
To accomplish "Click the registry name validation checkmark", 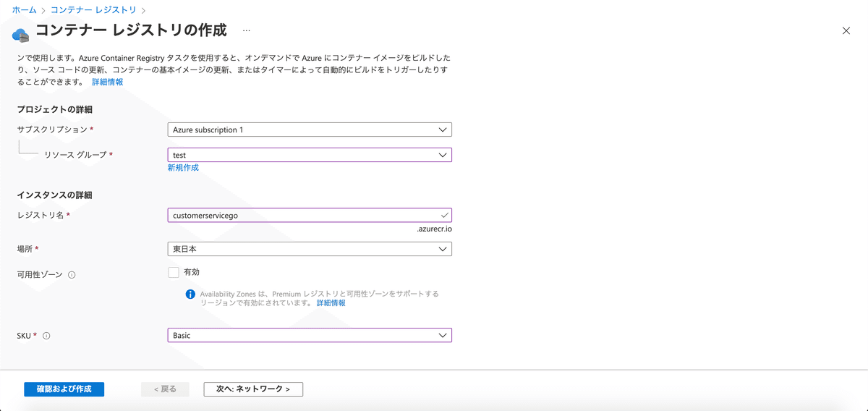I will click(x=444, y=215).
